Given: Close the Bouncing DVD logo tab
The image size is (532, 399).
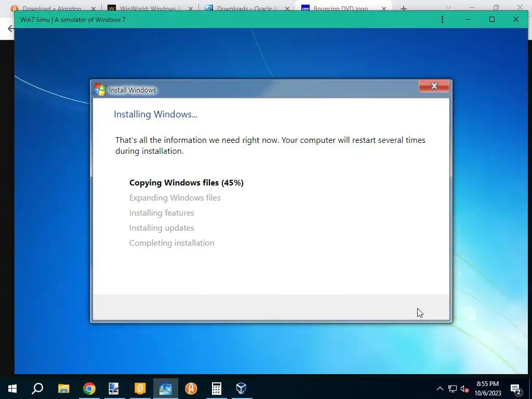Looking at the screenshot, I should click(384, 8).
